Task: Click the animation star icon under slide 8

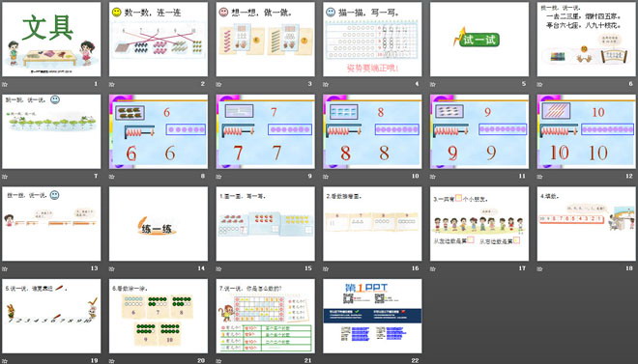Action: click(112, 177)
